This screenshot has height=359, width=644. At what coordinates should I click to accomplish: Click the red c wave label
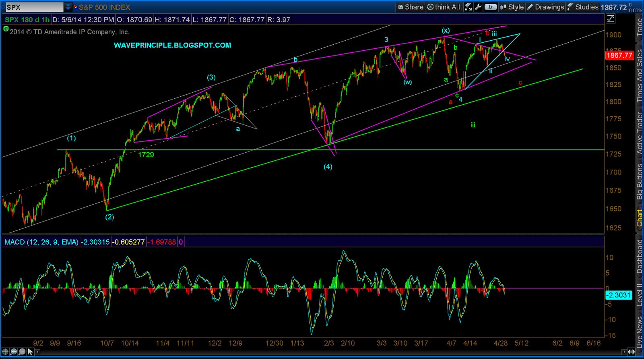pyautogui.click(x=520, y=83)
